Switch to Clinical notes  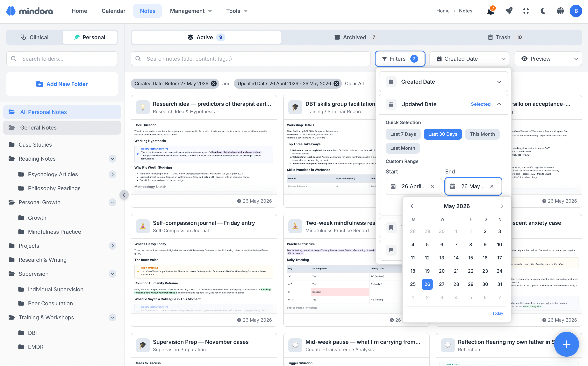click(x=35, y=37)
